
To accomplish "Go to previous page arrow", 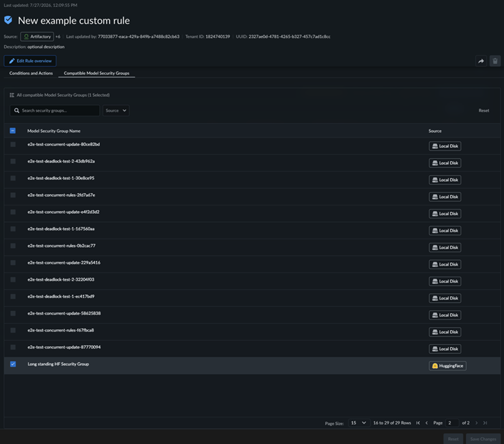I will (427, 423).
